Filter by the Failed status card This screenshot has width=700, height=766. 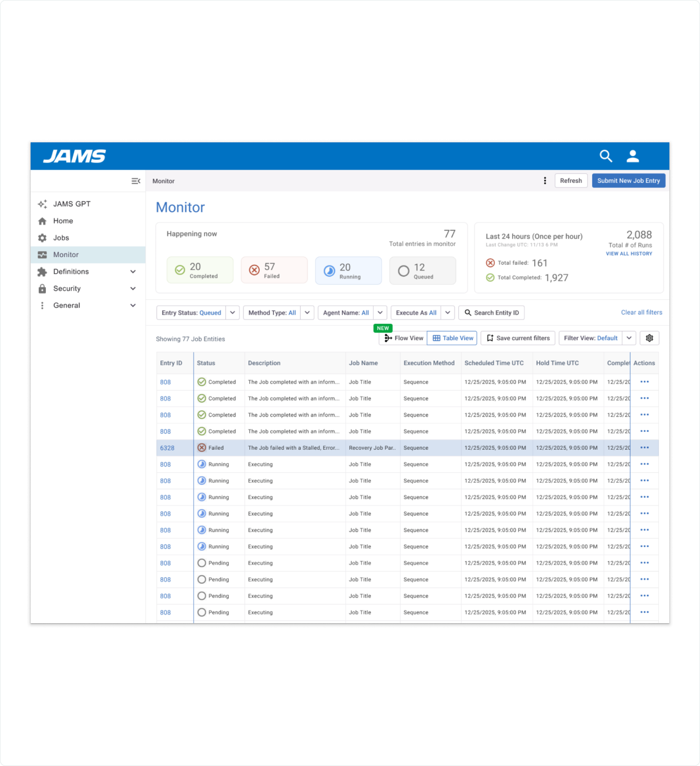(274, 270)
